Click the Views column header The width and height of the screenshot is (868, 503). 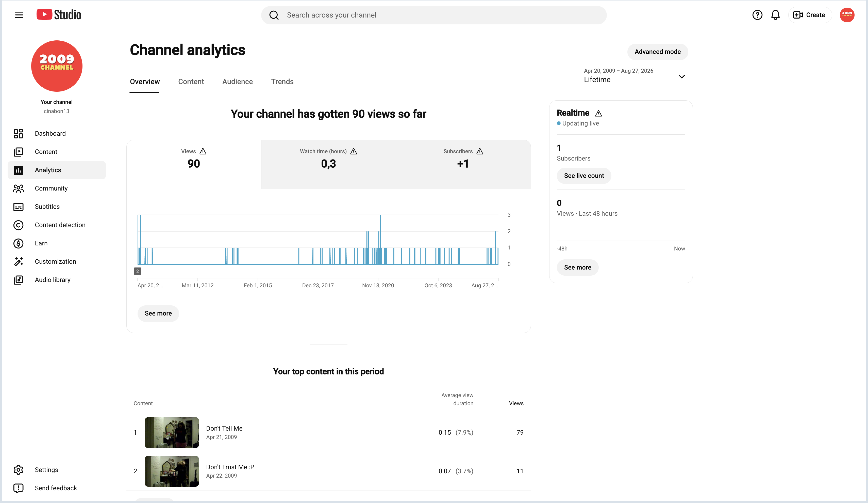coord(516,403)
